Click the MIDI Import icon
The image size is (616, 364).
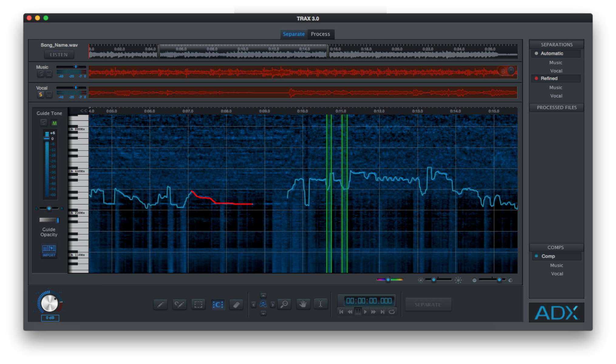49,251
